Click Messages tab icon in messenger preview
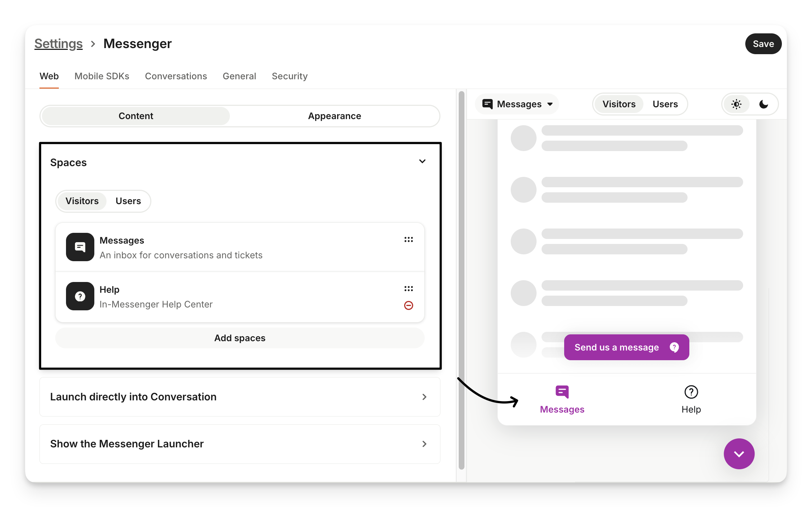Viewport: 812px width, 508px height. coord(562,392)
